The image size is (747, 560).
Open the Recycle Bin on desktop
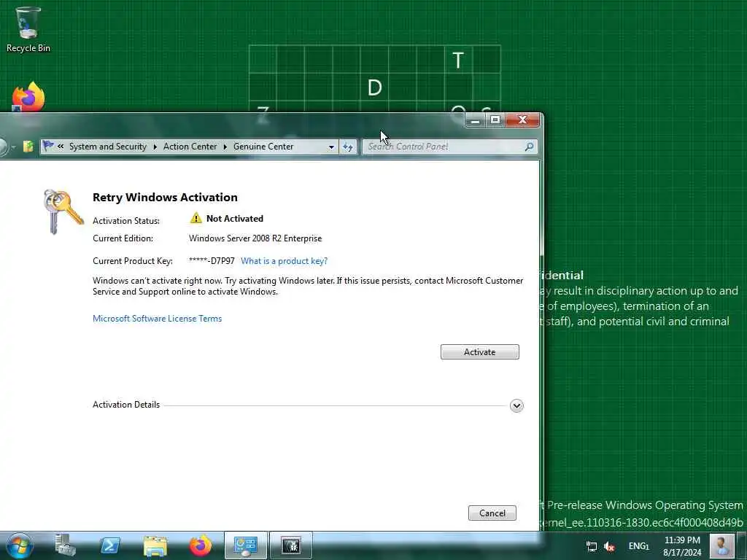pyautogui.click(x=28, y=29)
